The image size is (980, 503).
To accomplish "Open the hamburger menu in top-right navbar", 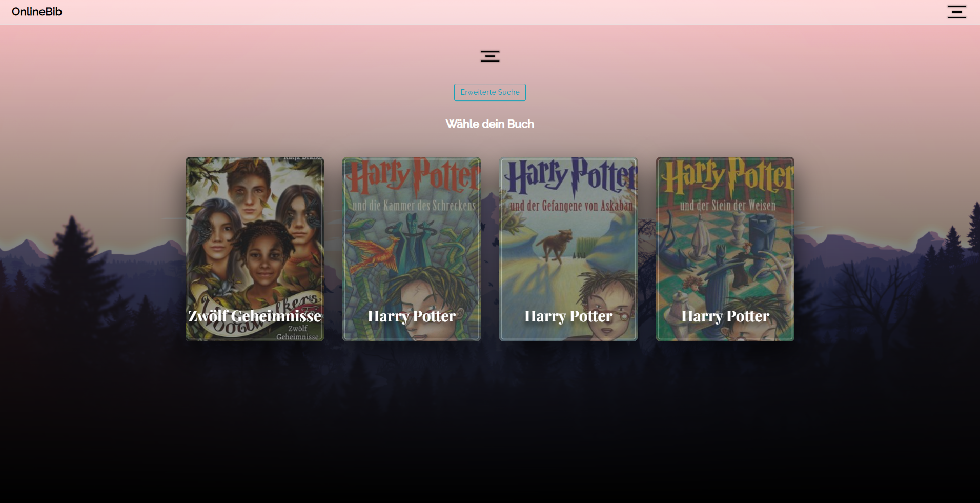I will tap(956, 12).
